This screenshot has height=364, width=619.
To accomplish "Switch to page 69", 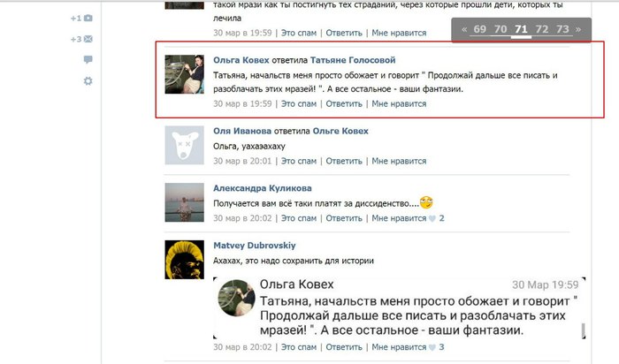I will pyautogui.click(x=479, y=29).
